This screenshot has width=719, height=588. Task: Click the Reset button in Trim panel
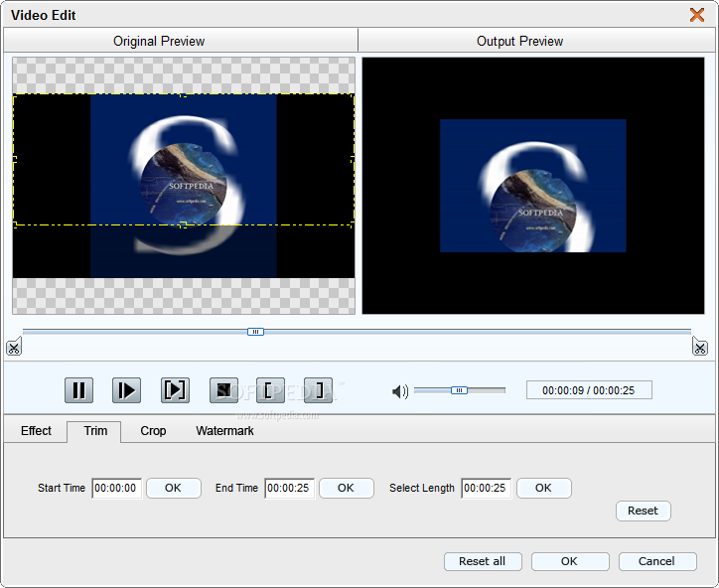(643, 511)
